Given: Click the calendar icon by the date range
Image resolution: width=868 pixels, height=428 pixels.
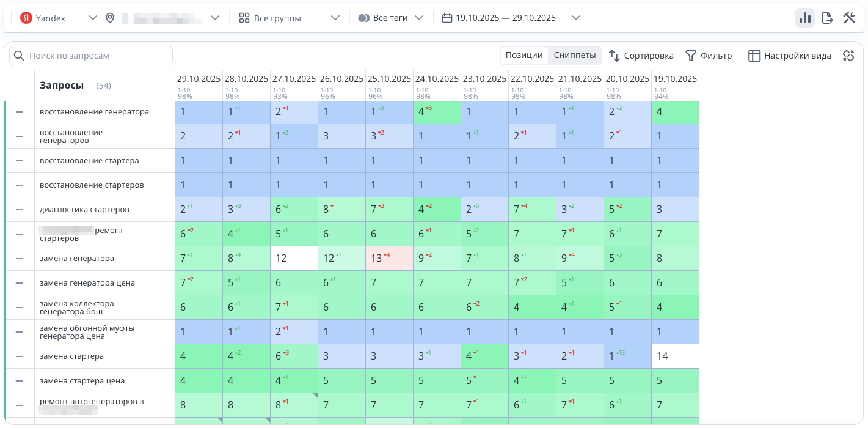Looking at the screenshot, I should [x=447, y=18].
